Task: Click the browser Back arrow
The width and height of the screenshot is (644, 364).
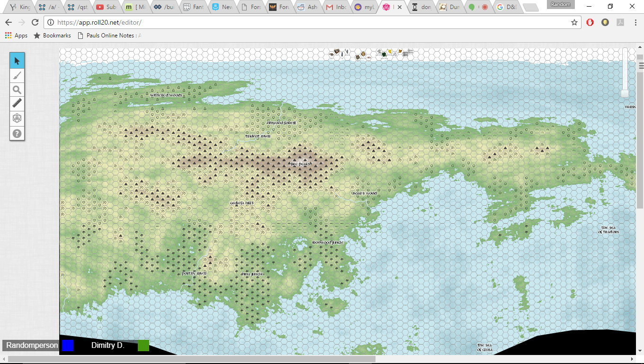Action: 9,22
